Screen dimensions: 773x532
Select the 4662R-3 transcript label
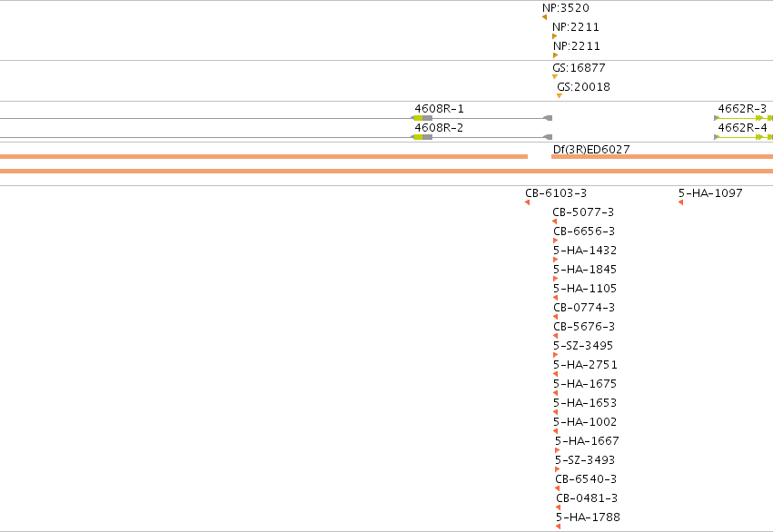[742, 108]
